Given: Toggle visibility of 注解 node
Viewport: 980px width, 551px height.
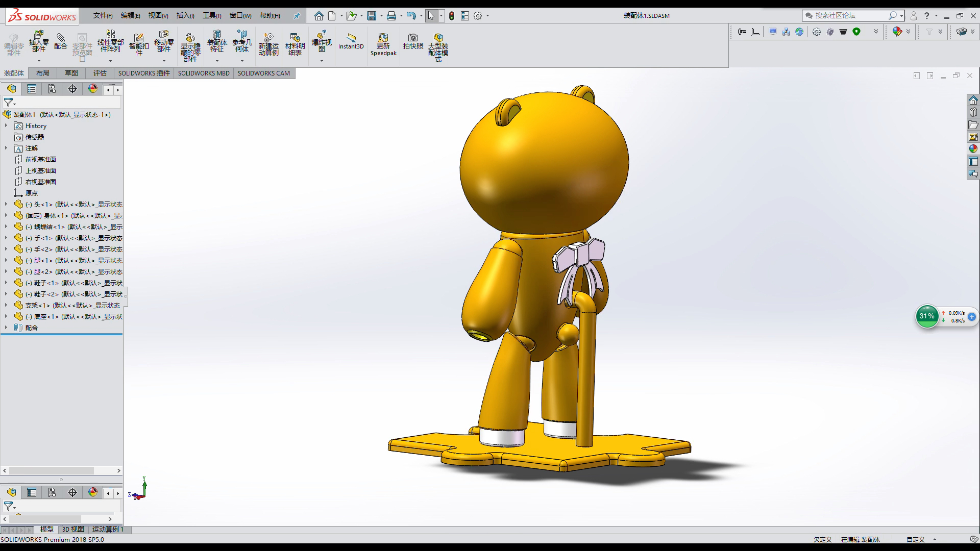Looking at the screenshot, I should [6, 148].
